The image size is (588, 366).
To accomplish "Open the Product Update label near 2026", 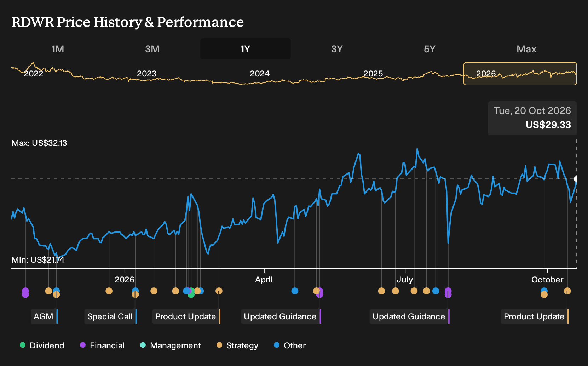I will (x=186, y=316).
